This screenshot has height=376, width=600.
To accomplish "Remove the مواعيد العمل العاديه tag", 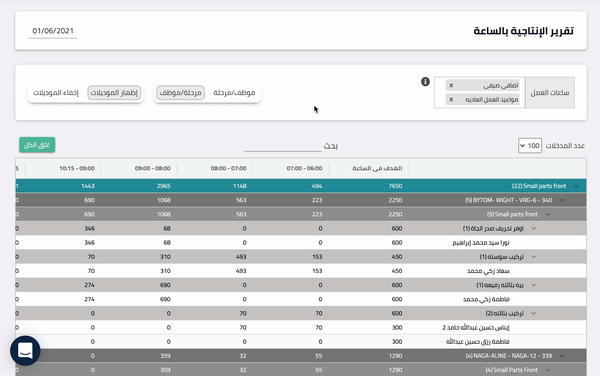I will point(451,99).
